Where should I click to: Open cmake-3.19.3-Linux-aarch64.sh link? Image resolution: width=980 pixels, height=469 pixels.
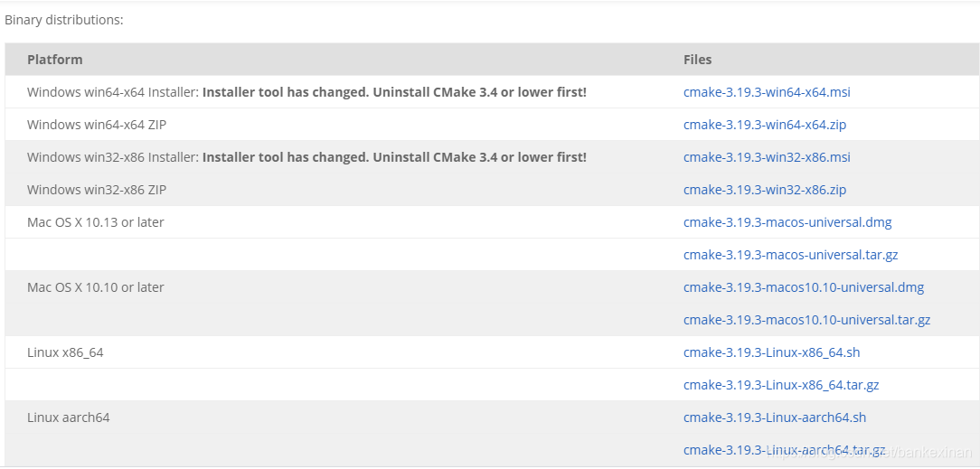pyautogui.click(x=775, y=417)
